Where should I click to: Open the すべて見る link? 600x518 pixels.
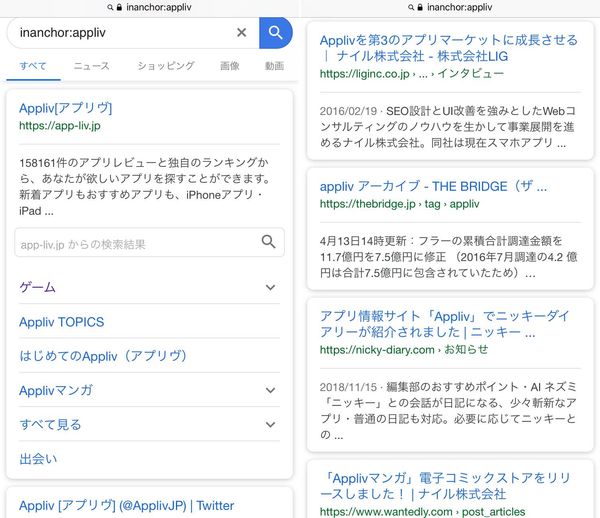click(51, 425)
